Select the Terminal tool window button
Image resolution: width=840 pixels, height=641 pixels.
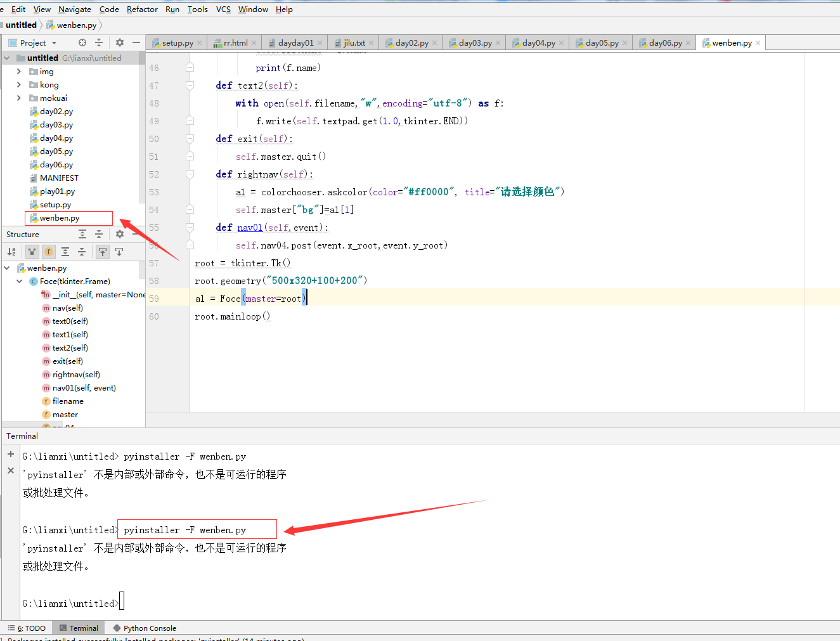coord(79,628)
